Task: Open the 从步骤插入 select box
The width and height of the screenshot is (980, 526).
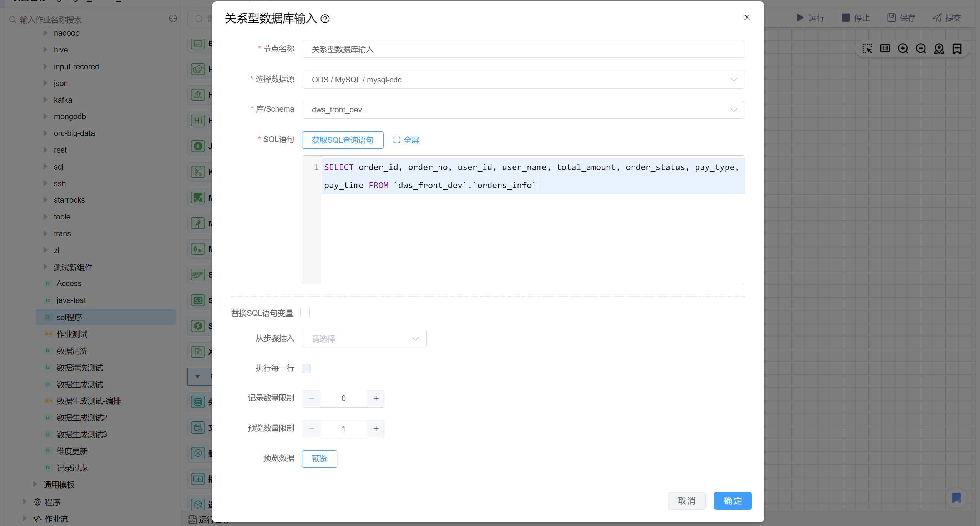Action: pyautogui.click(x=364, y=339)
